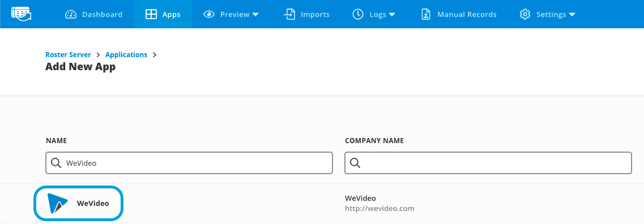Viewport: 644px width, 224px height.
Task: Click the Company Name search magnifier icon
Action: coord(355,163)
